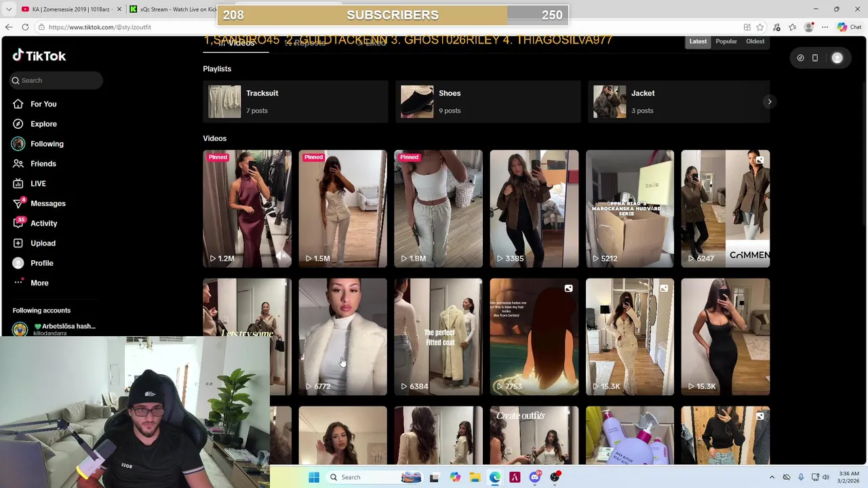Reload the current page
868x488 pixels.
[25, 27]
